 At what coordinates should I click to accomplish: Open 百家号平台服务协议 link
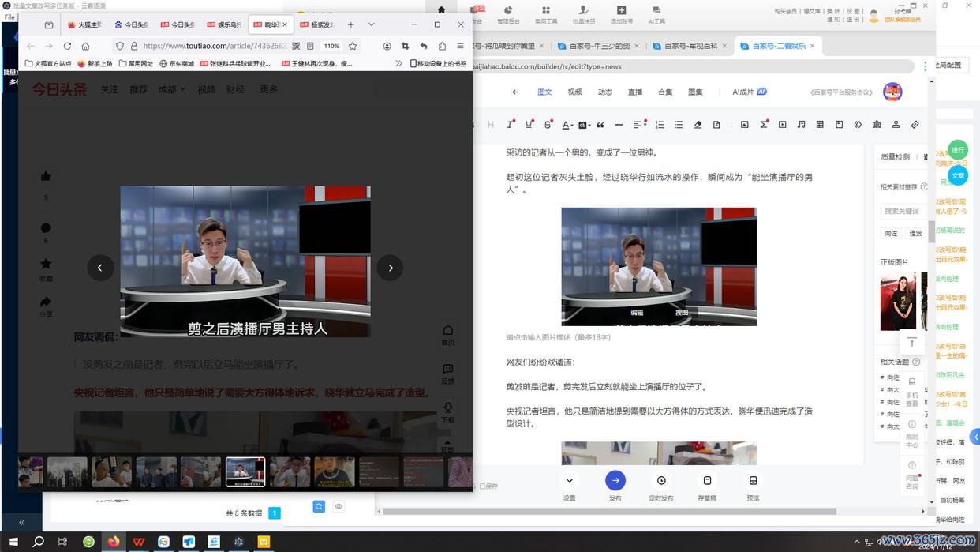click(x=840, y=92)
